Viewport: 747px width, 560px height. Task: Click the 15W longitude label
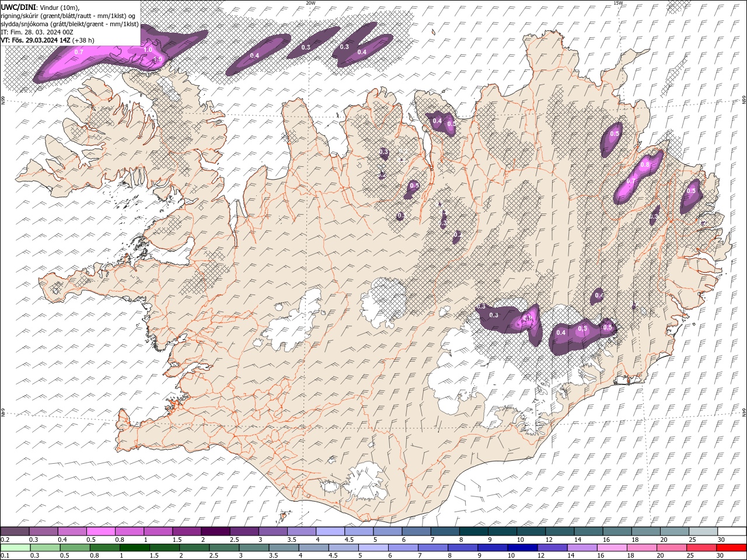point(618,3)
